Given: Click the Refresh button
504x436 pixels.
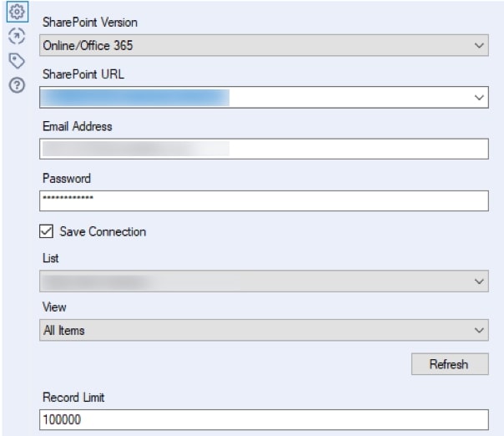Looking at the screenshot, I should 450,364.
